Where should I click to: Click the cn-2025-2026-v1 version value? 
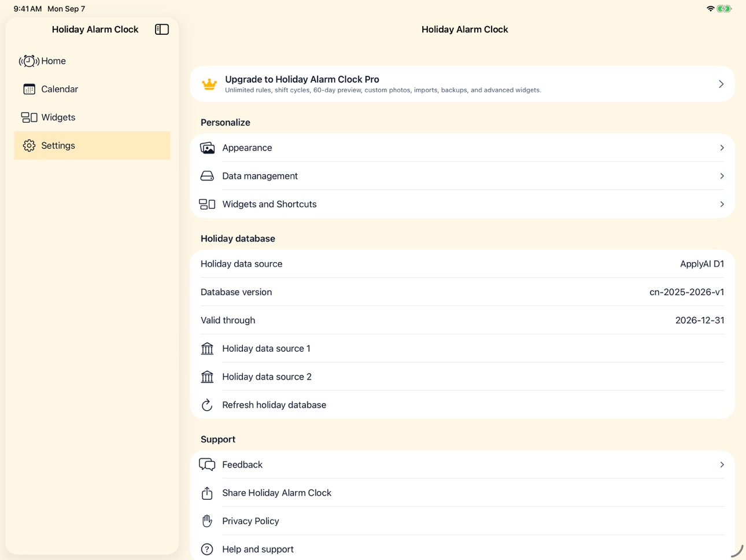point(686,292)
